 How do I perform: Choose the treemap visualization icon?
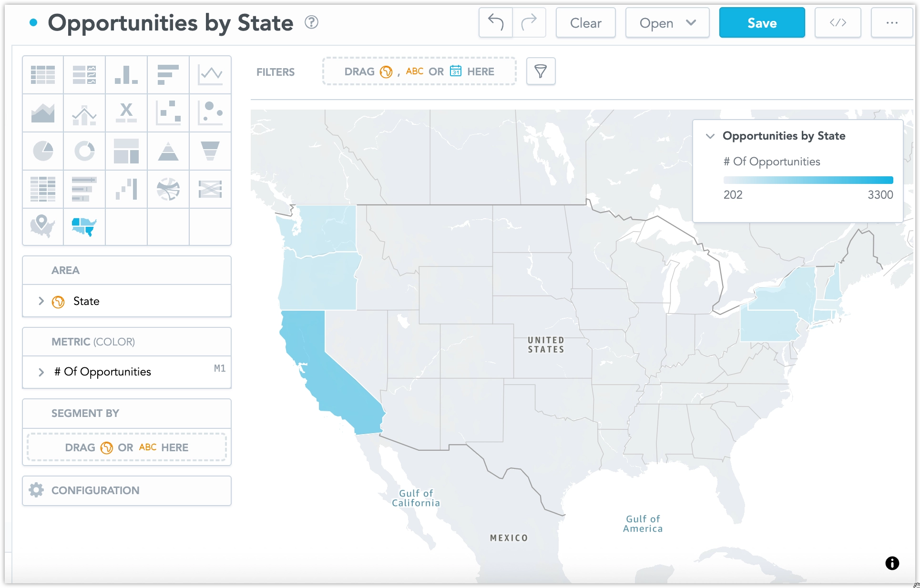coord(126,151)
